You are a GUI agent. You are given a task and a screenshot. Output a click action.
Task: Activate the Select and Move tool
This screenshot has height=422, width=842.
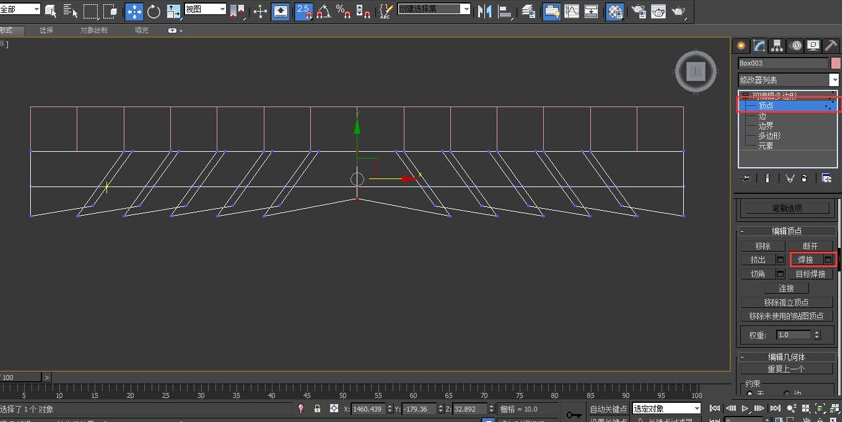(134, 11)
